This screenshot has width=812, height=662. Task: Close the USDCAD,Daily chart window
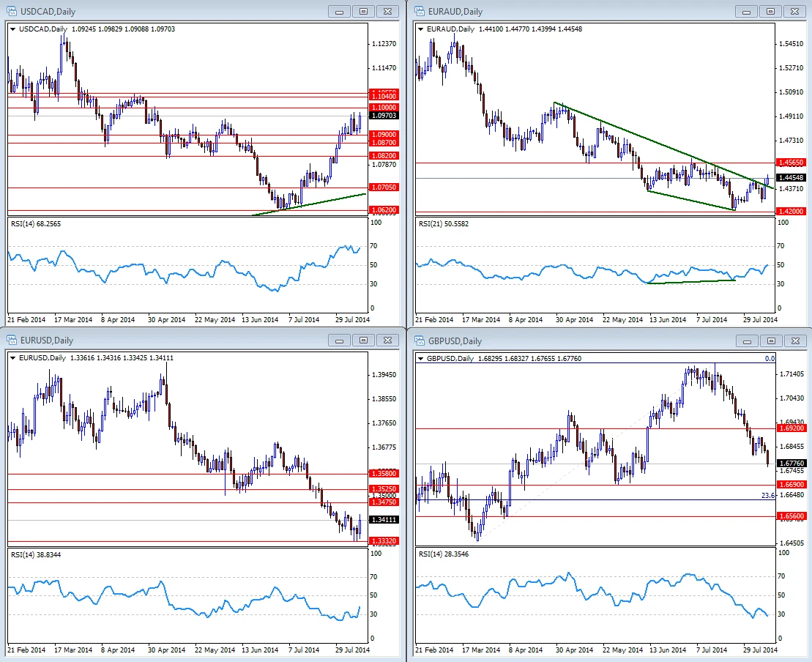[387, 12]
